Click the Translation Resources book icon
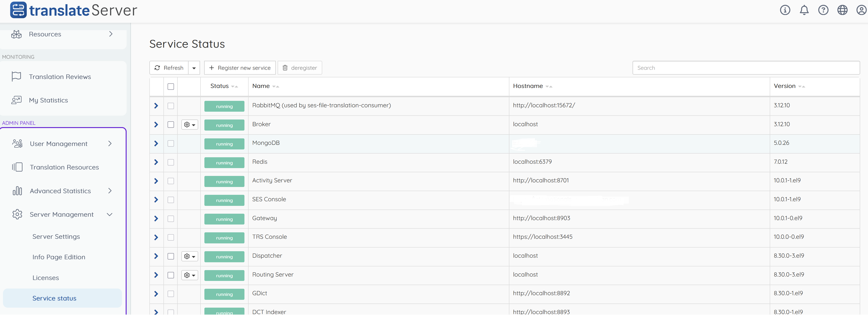Image resolution: width=868 pixels, height=315 pixels. pyautogui.click(x=17, y=167)
